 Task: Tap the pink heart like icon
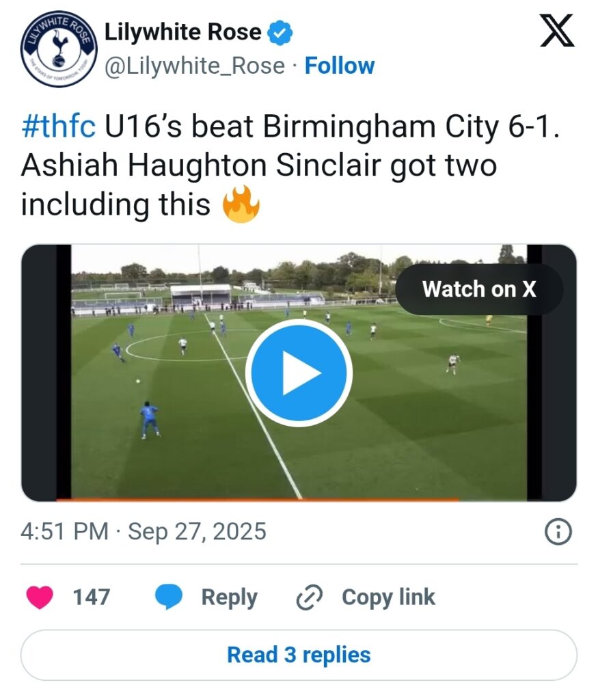coord(40,597)
